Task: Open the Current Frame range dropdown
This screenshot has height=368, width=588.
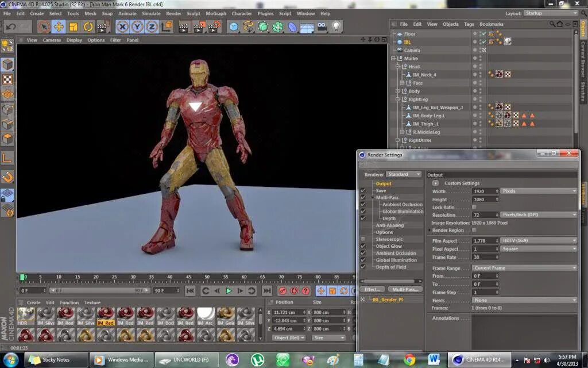Action: point(525,268)
